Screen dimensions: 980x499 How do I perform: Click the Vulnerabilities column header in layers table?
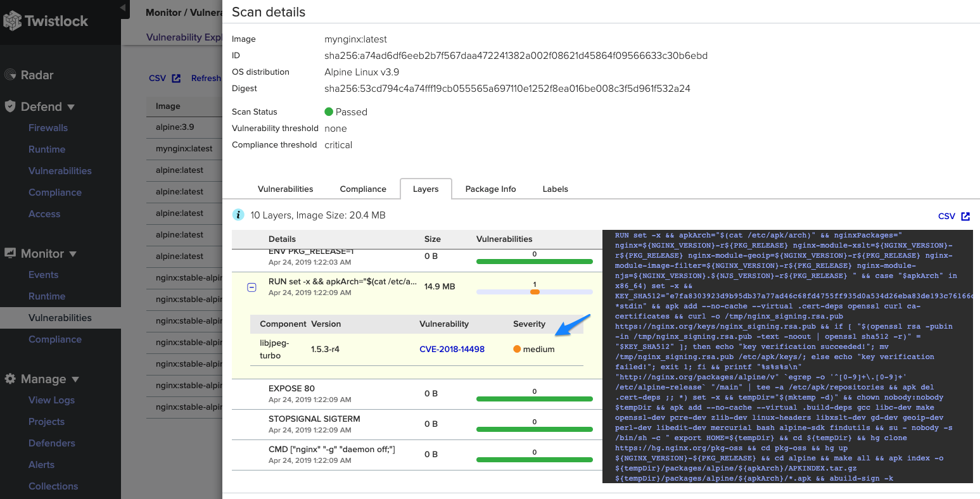click(504, 239)
